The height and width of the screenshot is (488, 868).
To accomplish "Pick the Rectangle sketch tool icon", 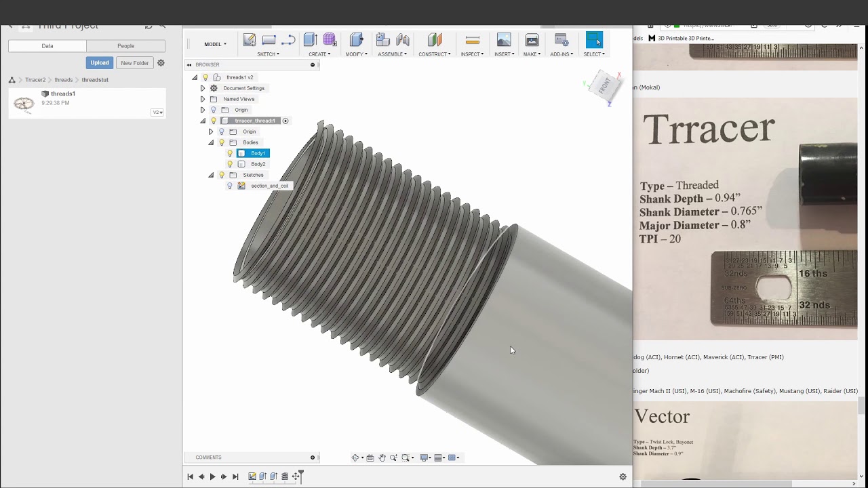I will pos(269,40).
